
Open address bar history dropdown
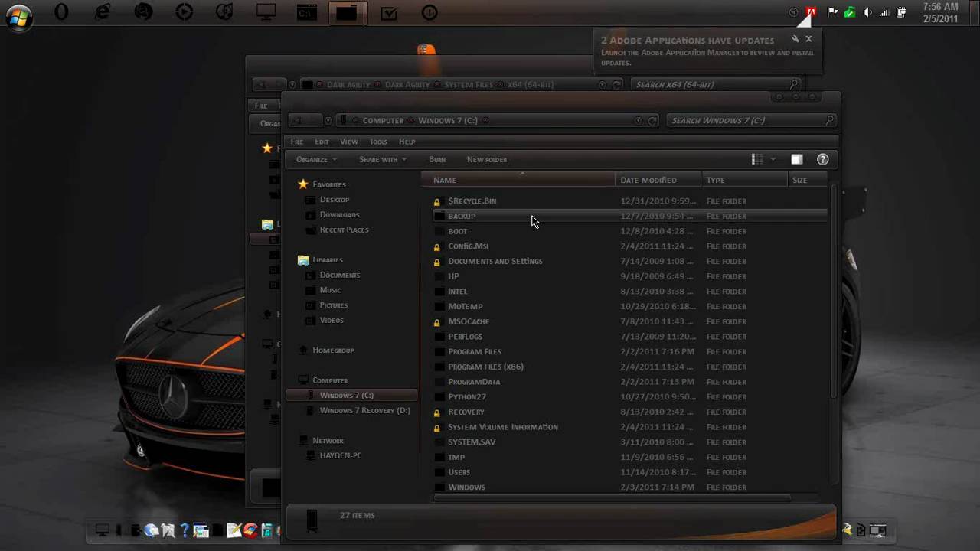click(x=639, y=120)
